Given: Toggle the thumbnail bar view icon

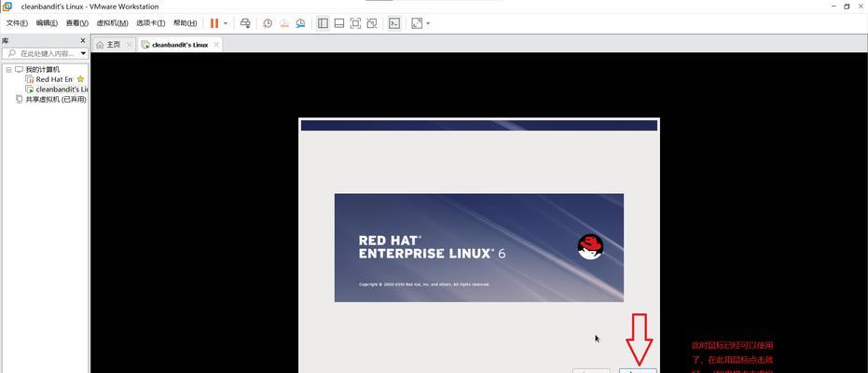Looking at the screenshot, I should (339, 23).
